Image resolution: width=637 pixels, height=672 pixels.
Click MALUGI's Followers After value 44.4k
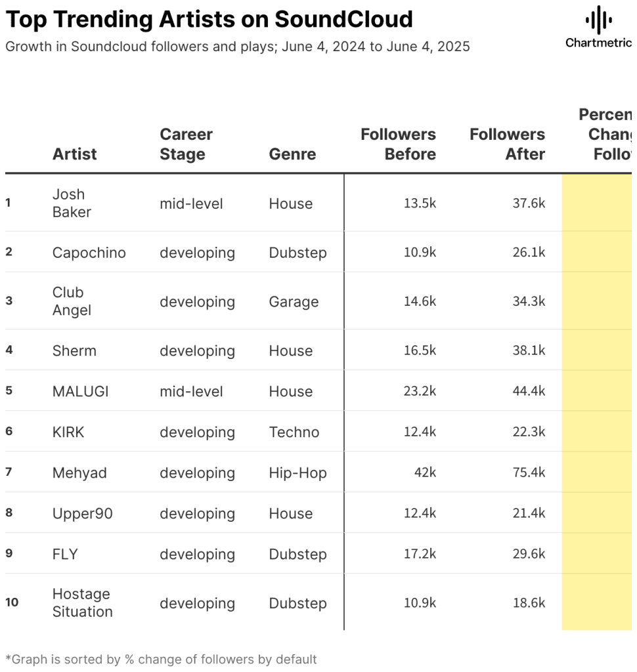[529, 391]
